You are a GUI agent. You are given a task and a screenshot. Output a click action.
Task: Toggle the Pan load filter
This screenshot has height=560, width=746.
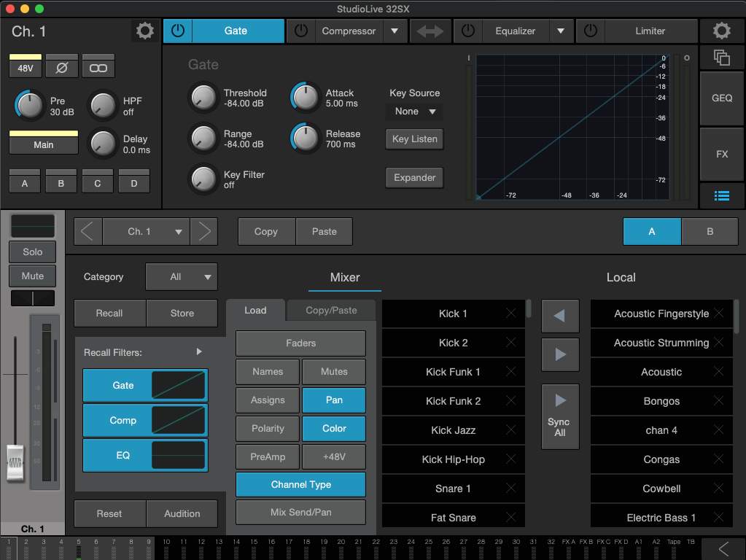(x=334, y=400)
